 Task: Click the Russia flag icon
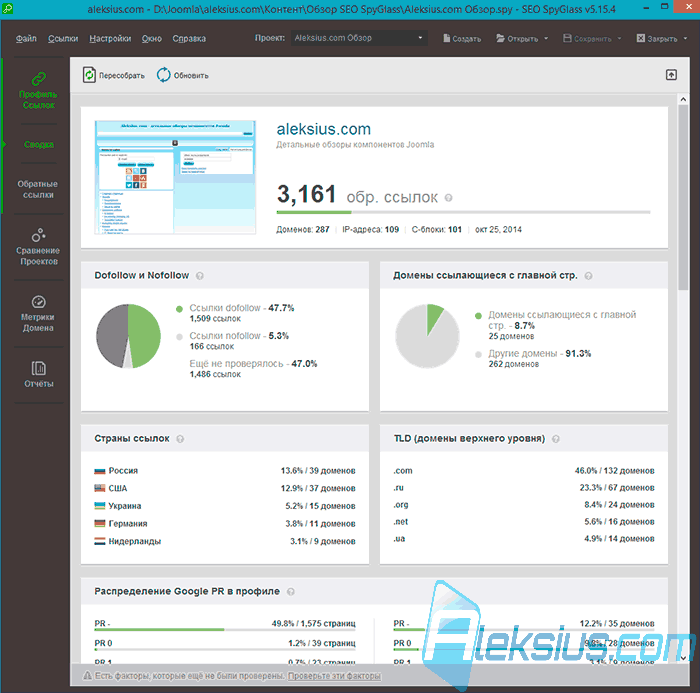pos(100,471)
